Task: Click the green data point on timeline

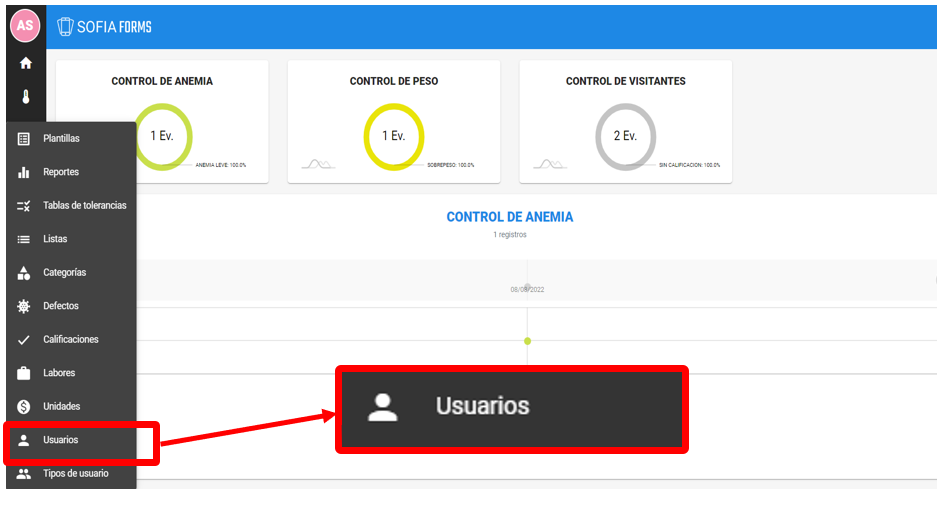Action: tap(527, 341)
